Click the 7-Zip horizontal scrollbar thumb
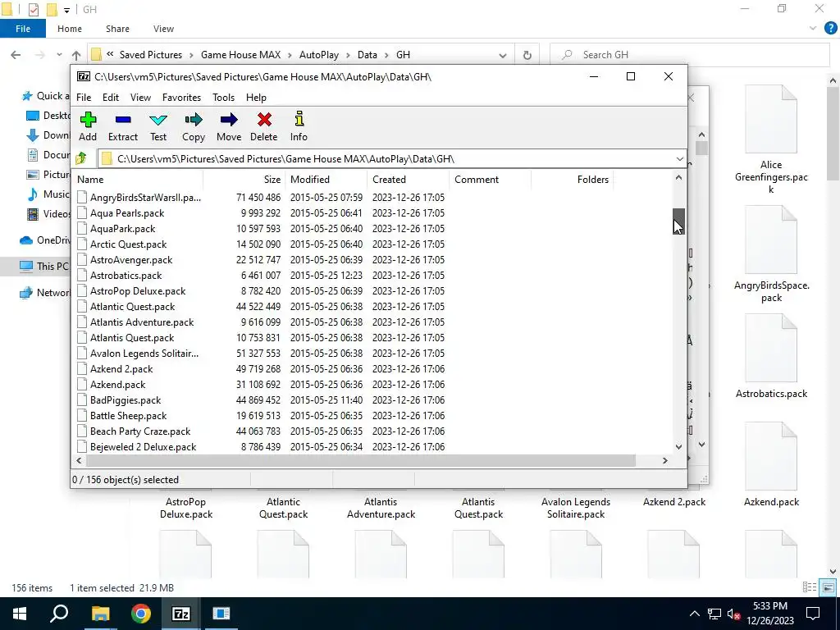This screenshot has width=840, height=630. pos(361,460)
